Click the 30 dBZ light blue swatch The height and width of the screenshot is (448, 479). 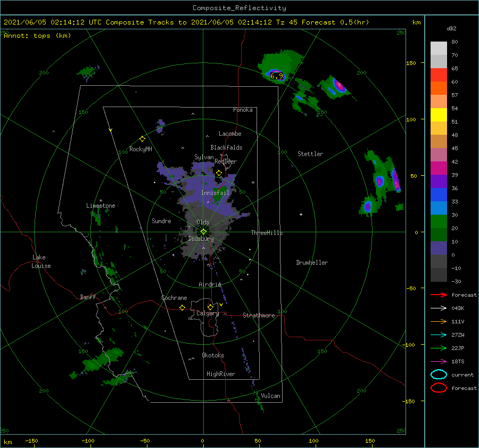click(x=439, y=208)
